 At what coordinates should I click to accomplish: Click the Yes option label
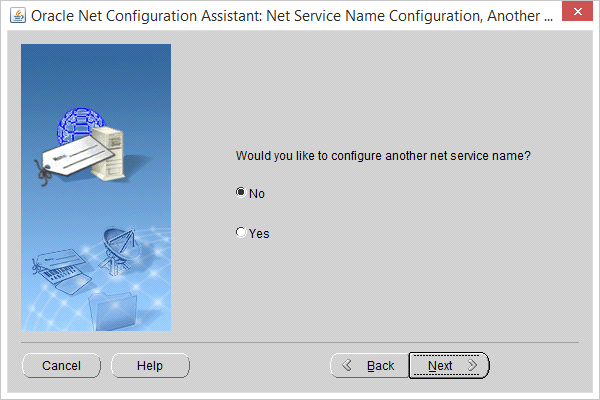point(259,233)
